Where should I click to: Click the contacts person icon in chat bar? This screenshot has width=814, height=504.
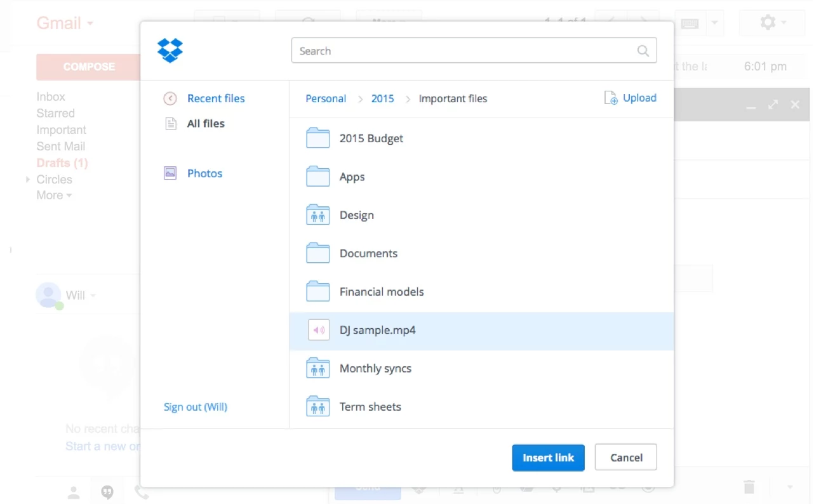point(74,491)
